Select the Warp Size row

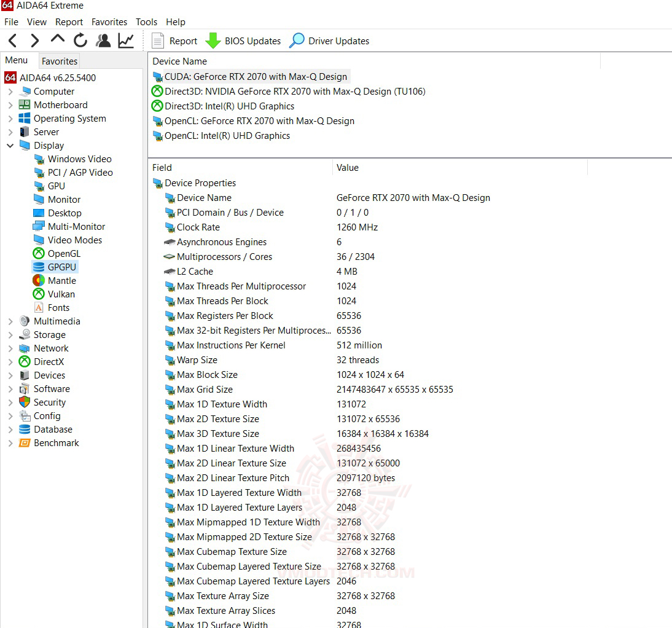[272, 360]
